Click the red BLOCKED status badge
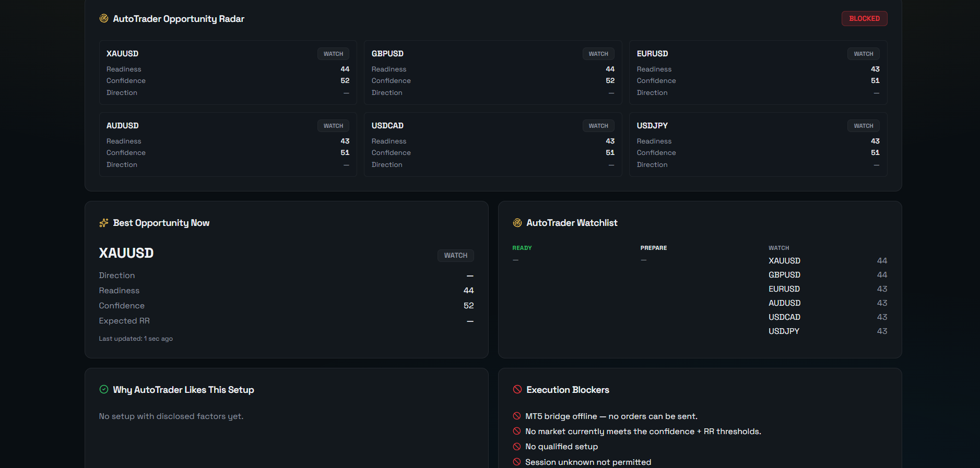The height and width of the screenshot is (468, 980). pyautogui.click(x=864, y=18)
